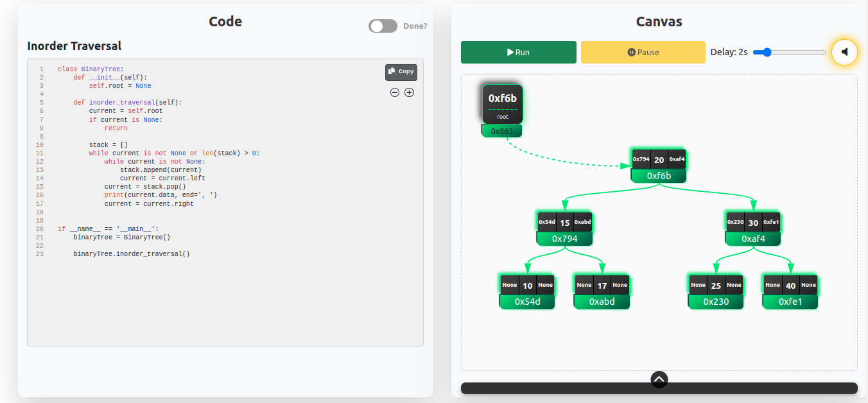Pause the traversal animation
Viewport: 868px width, 403px height.
[x=643, y=52]
